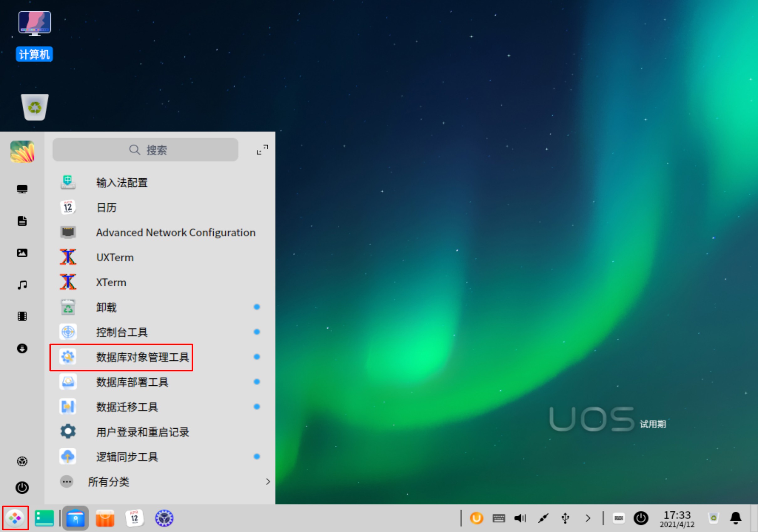Screen dimensions: 758x532
Task: Launch 数据库对象管理工具 from the list
Action: tap(142, 357)
